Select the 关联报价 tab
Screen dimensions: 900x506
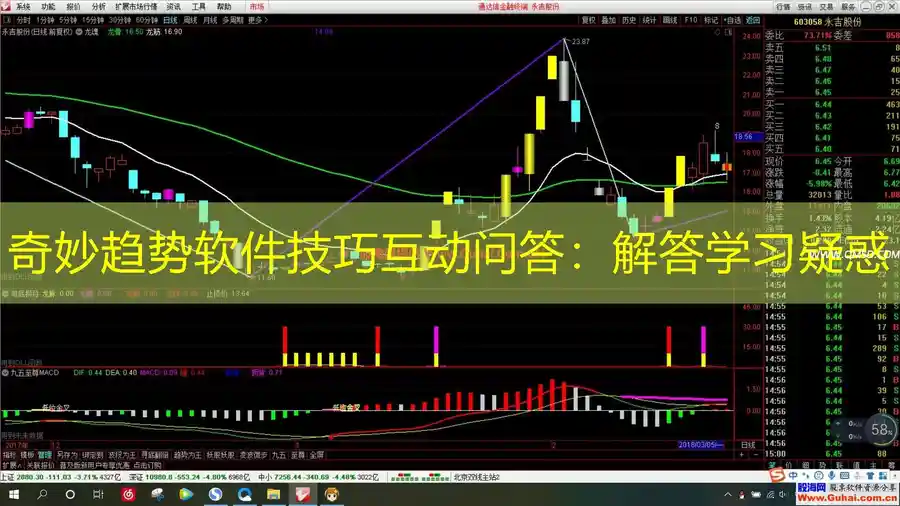click(x=41, y=465)
